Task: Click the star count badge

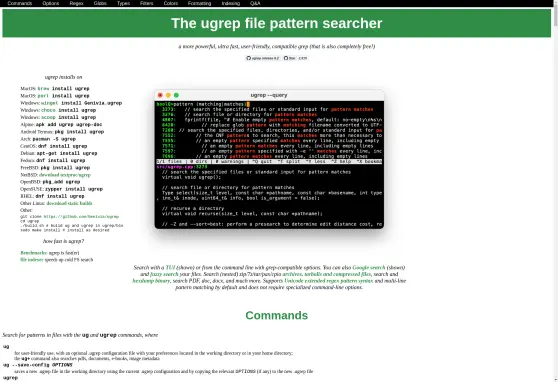Action: click(303, 58)
